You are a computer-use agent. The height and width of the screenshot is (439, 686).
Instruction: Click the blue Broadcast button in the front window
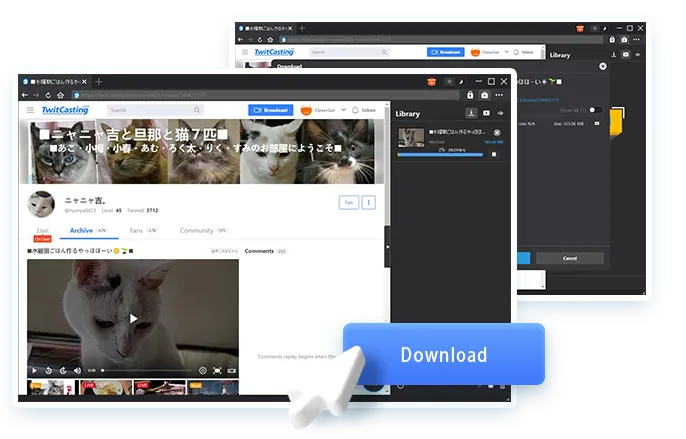(x=271, y=110)
